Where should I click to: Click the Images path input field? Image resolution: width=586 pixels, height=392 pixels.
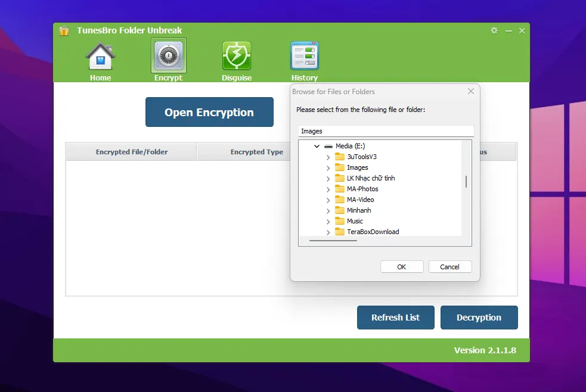point(386,131)
